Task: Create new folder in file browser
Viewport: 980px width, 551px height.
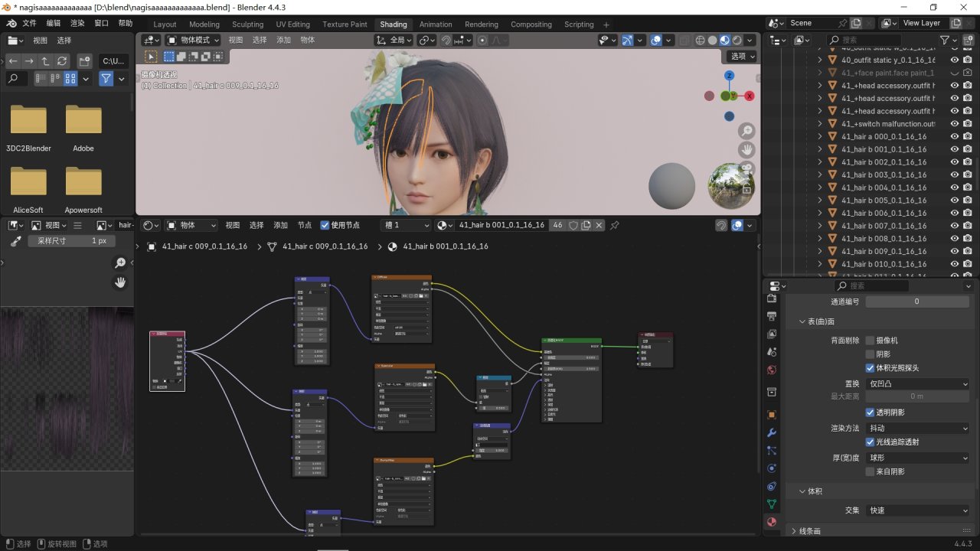Action: pos(84,60)
